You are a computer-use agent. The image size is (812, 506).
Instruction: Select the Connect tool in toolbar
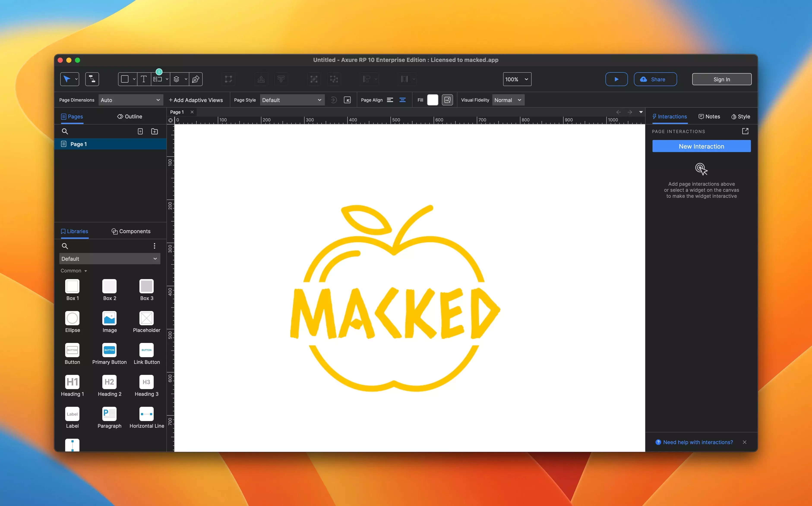(x=92, y=79)
